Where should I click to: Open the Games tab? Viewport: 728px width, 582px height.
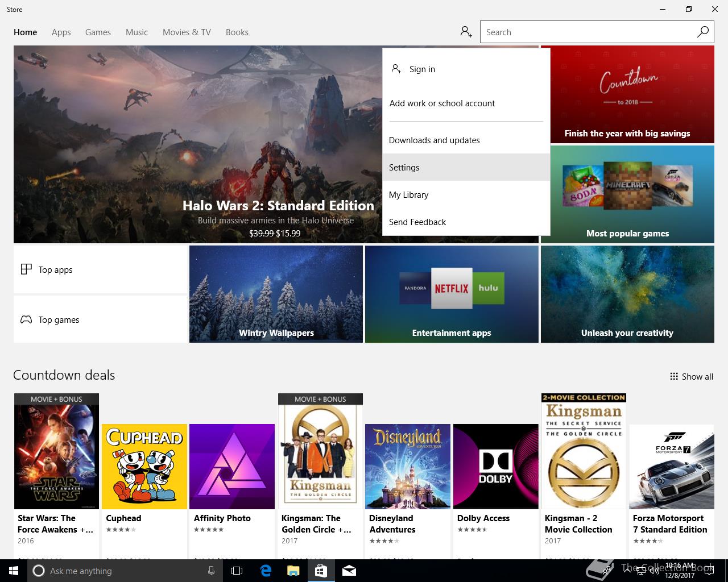[98, 32]
